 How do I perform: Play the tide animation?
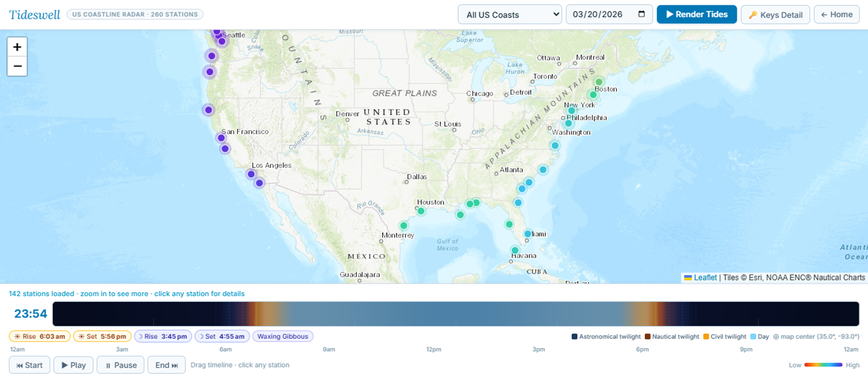point(74,365)
